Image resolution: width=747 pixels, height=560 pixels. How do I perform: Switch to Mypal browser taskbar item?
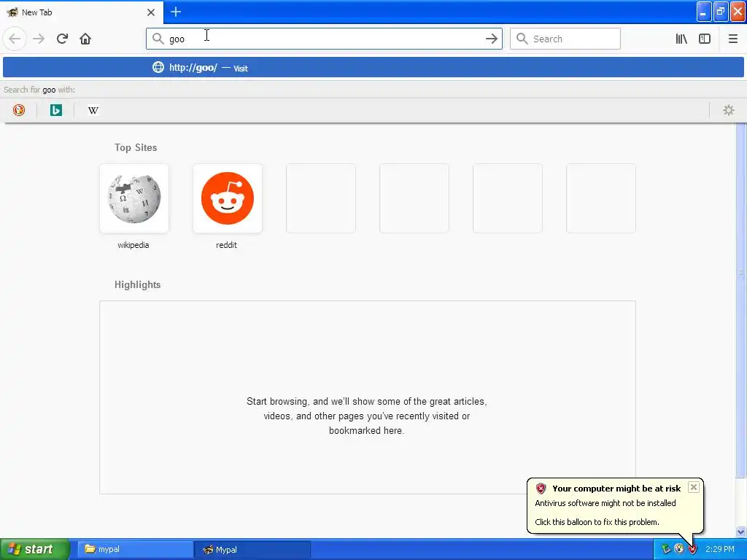tap(252, 549)
